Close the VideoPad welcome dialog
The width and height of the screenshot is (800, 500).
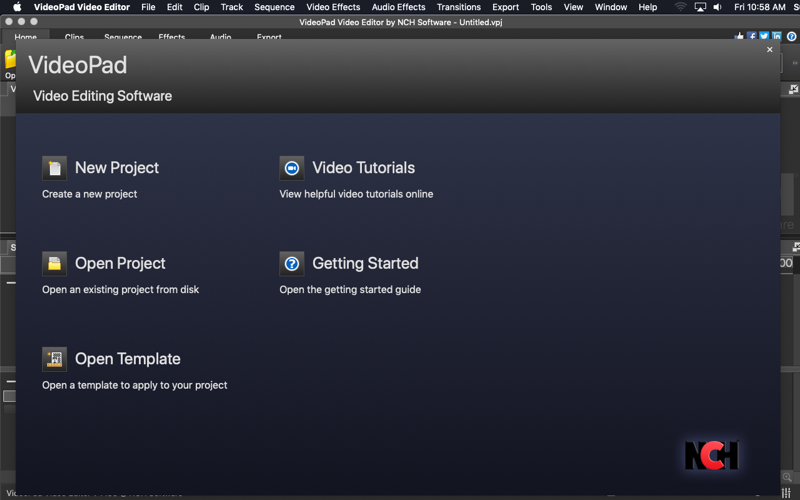pyautogui.click(x=769, y=49)
